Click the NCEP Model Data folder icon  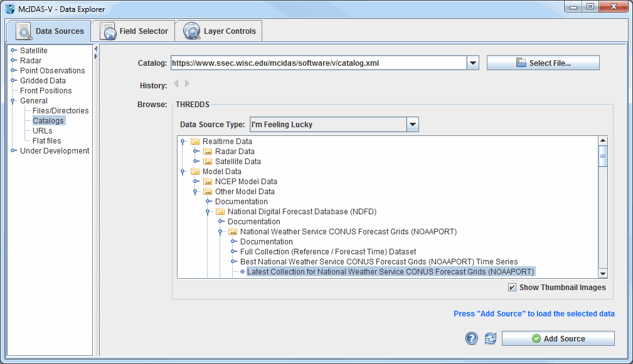click(x=208, y=182)
